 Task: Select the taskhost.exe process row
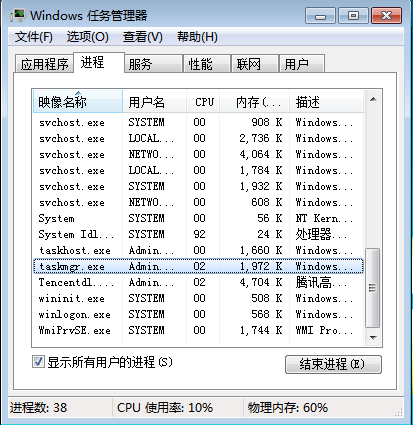click(198, 250)
